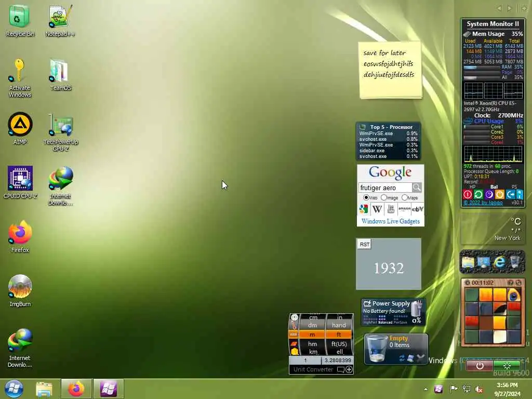This screenshot has height=399, width=532.
Task: Click the eBay icon in Google gadget
Action: (x=417, y=209)
